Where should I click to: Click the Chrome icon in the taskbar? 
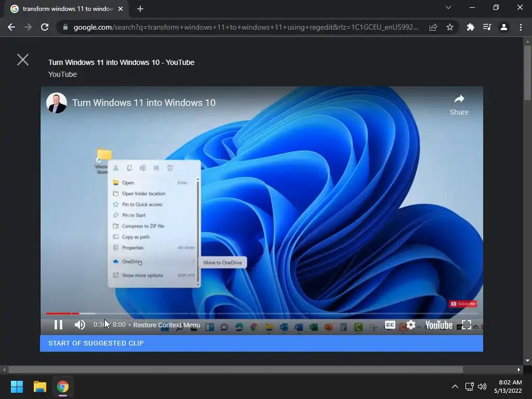tap(63, 387)
